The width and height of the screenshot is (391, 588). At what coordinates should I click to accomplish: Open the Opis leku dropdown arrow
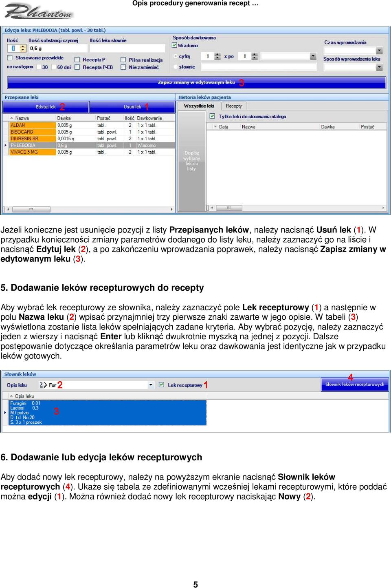pyautogui.click(x=151, y=385)
